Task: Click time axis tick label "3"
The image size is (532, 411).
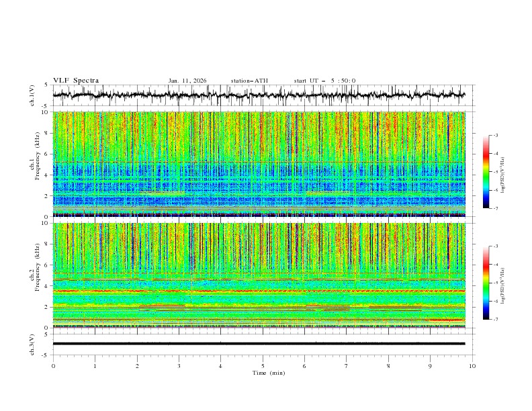Action: (x=179, y=366)
